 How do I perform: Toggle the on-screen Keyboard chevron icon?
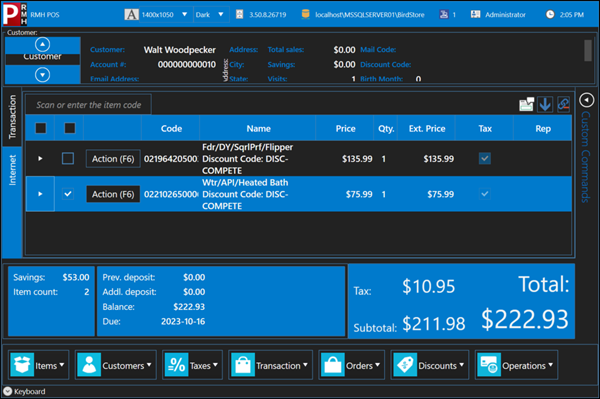tap(8, 391)
